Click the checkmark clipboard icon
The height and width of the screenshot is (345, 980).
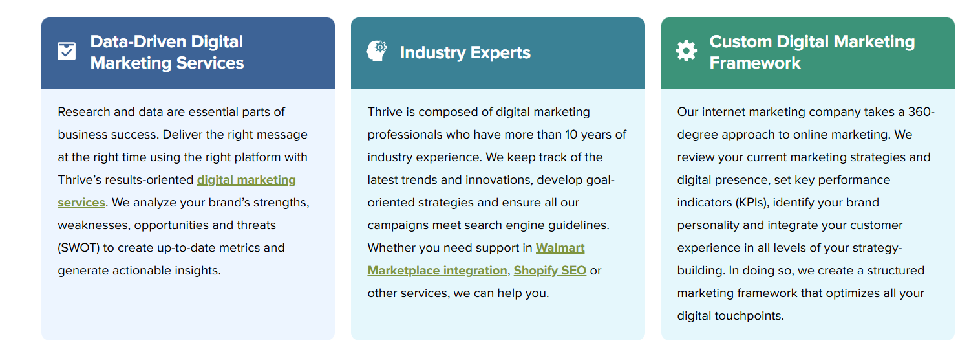[67, 51]
